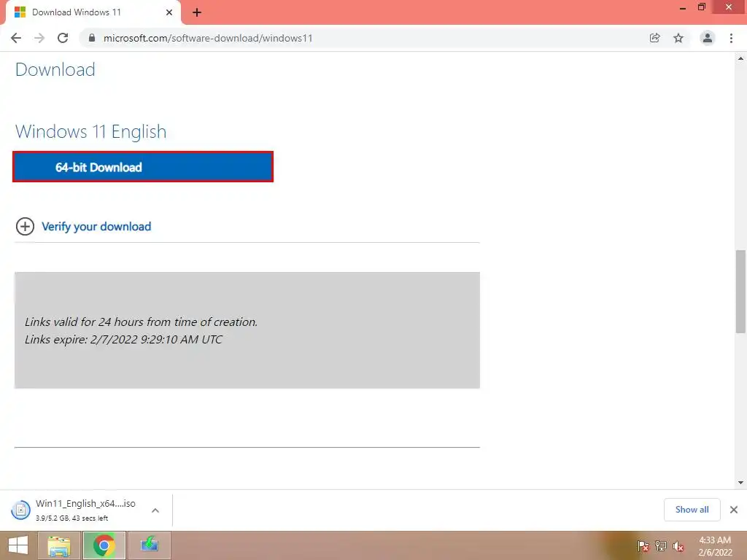The height and width of the screenshot is (560, 747).
Task: Open the Chrome profile avatar
Action: (x=708, y=38)
